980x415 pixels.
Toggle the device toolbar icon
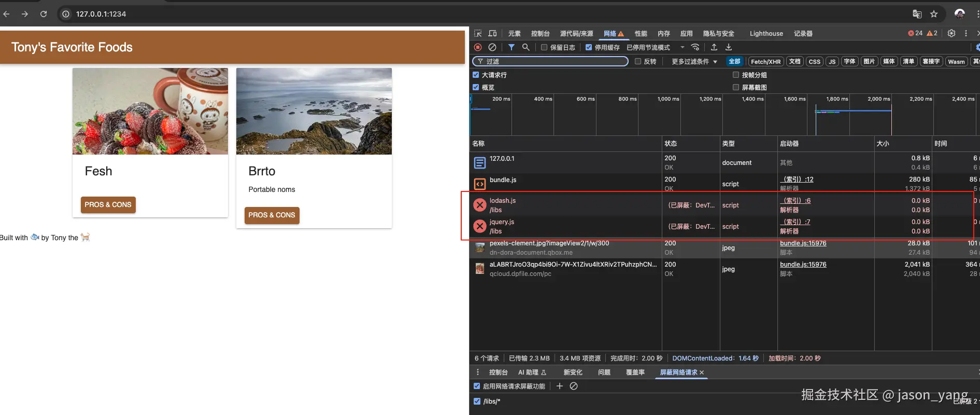click(492, 33)
